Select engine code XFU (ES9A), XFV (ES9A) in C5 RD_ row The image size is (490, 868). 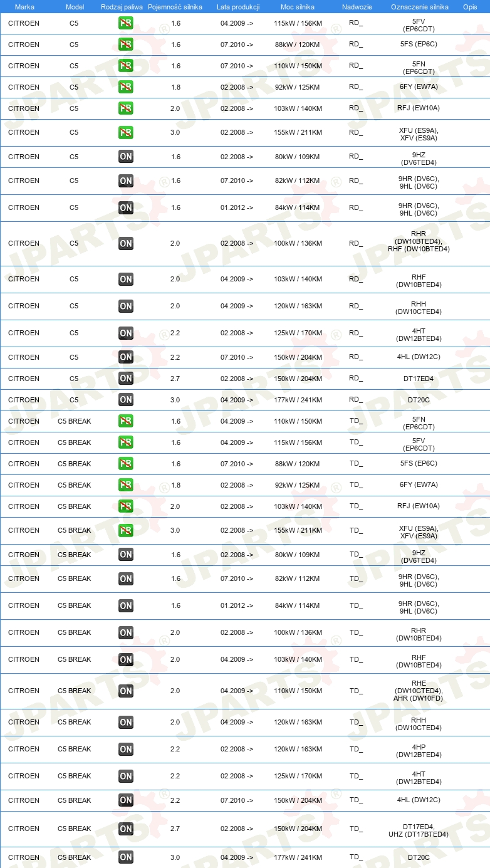[419, 134]
